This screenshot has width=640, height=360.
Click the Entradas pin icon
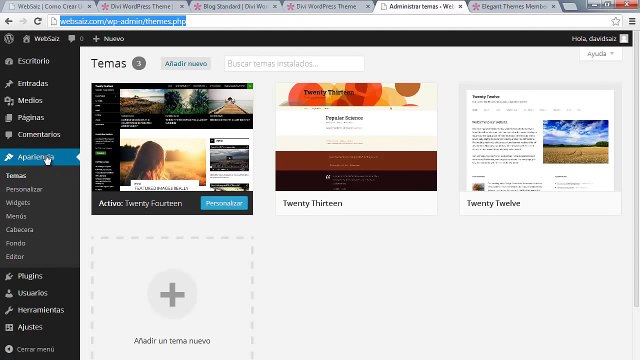click(9, 84)
